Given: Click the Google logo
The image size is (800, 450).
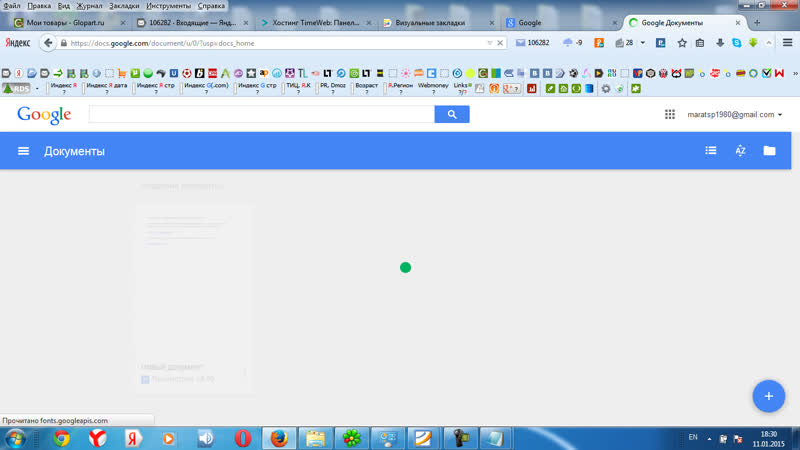Looking at the screenshot, I should [x=44, y=115].
